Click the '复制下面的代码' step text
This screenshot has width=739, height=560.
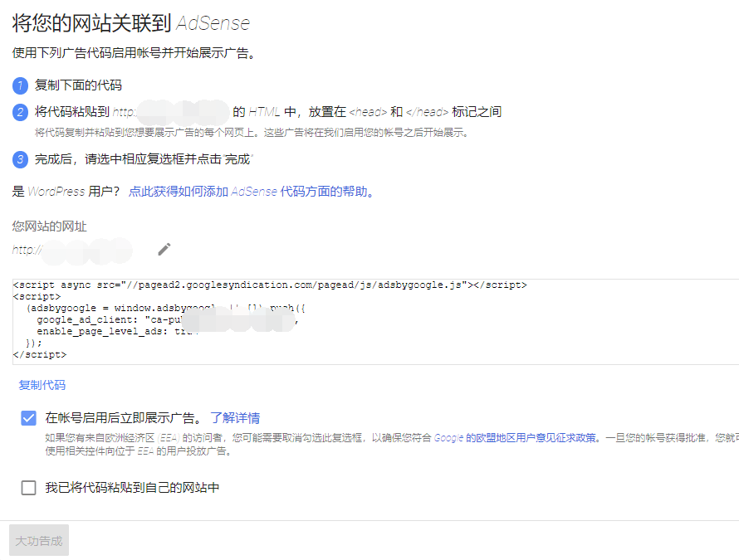pyautogui.click(x=78, y=85)
